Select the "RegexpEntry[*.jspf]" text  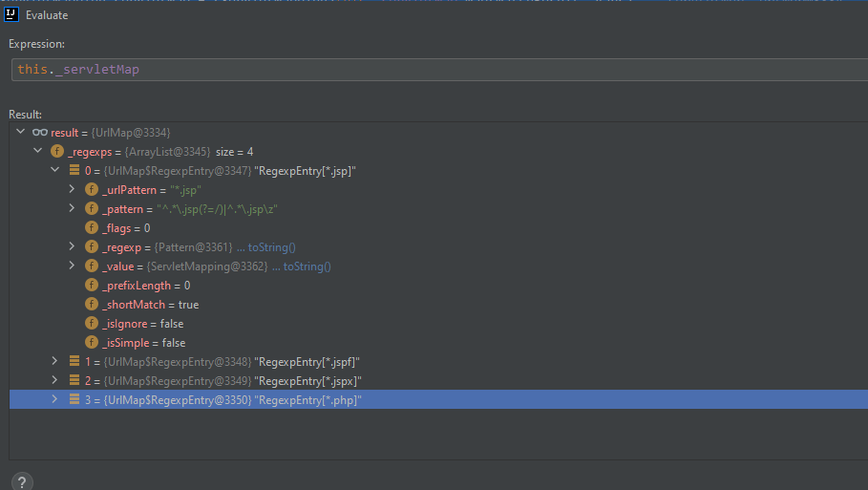point(307,362)
